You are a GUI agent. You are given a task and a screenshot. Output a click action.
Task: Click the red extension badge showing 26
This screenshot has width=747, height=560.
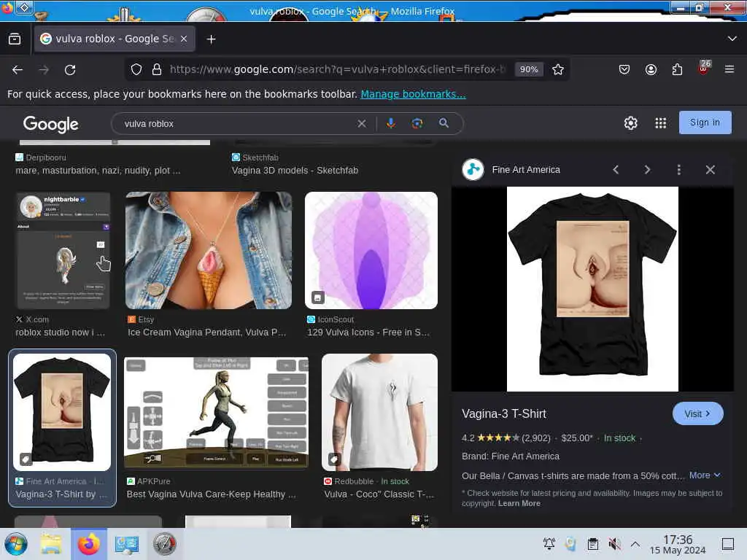coord(704,67)
